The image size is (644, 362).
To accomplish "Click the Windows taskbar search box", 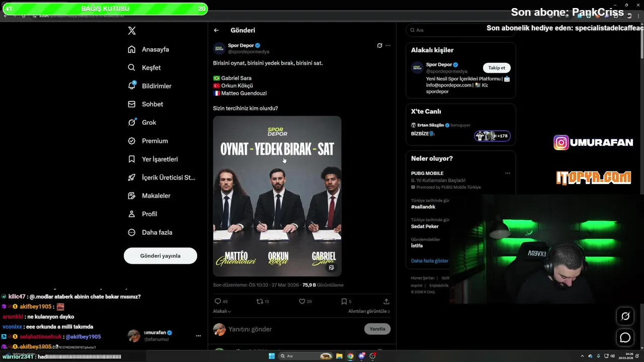I will coord(305,356).
